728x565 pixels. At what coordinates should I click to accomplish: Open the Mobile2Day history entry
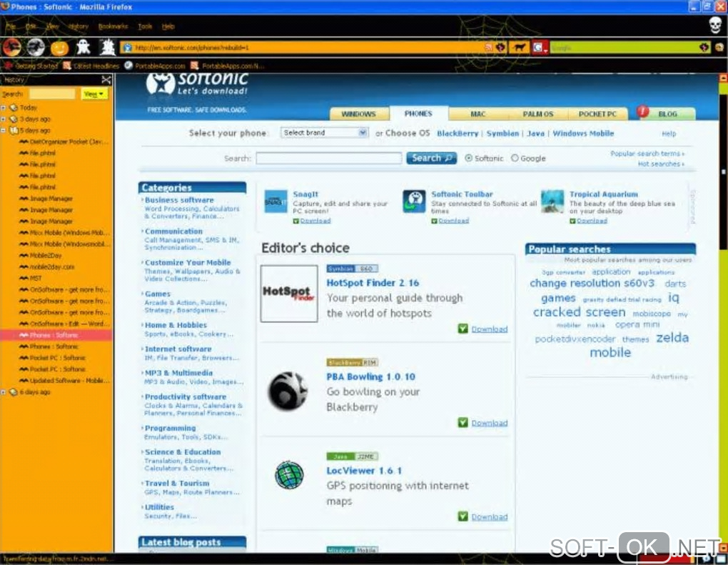pyautogui.click(x=46, y=256)
